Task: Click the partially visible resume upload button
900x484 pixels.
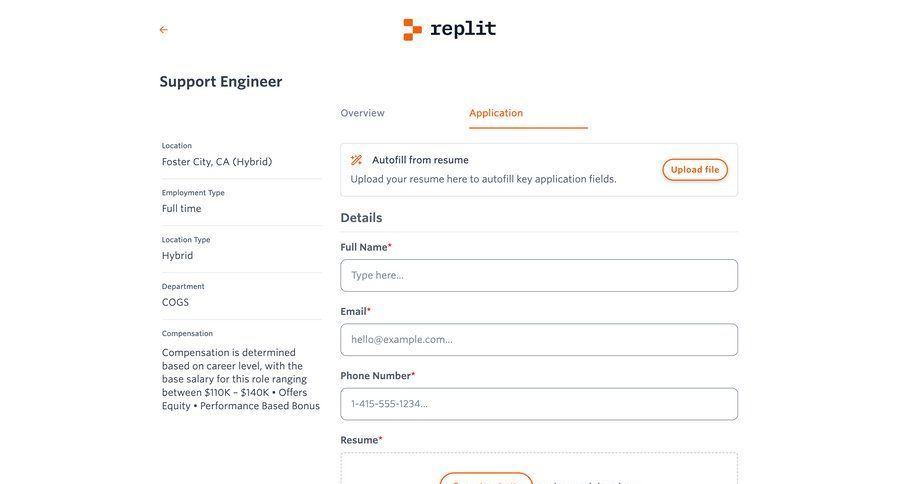Action: [x=486, y=478]
